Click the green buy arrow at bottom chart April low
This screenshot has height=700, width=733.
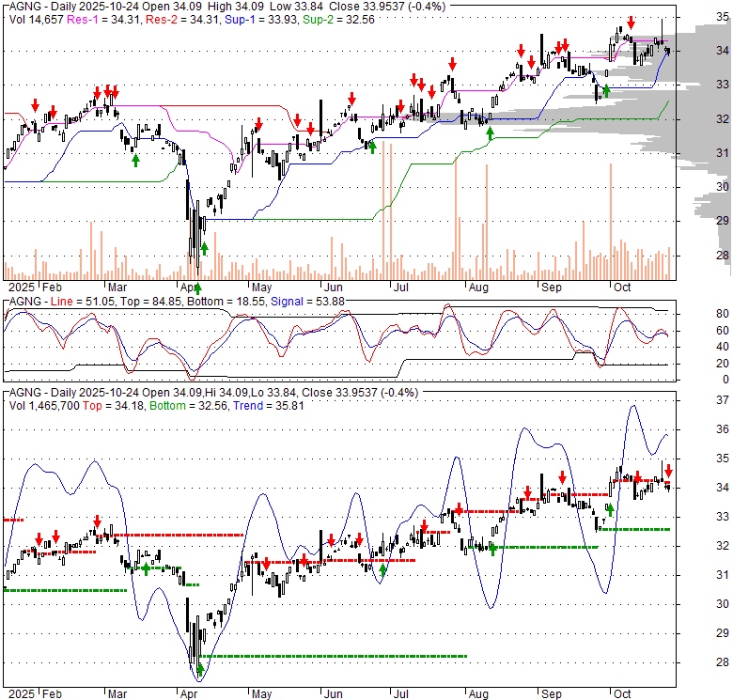point(200,670)
